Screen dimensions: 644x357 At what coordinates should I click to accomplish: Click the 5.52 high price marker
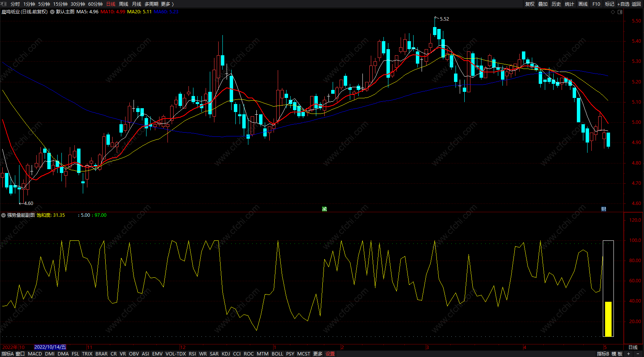pos(444,19)
